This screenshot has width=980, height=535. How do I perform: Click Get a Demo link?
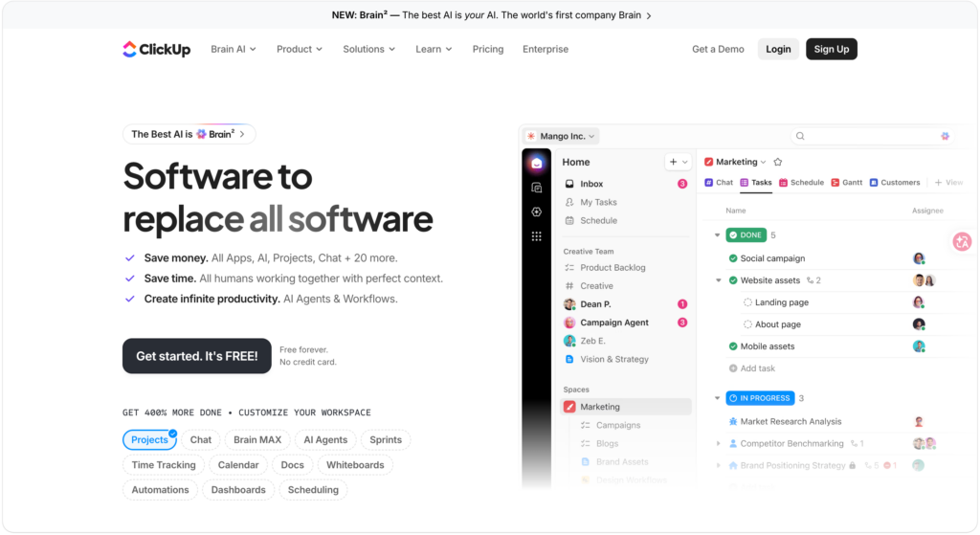[x=718, y=49]
